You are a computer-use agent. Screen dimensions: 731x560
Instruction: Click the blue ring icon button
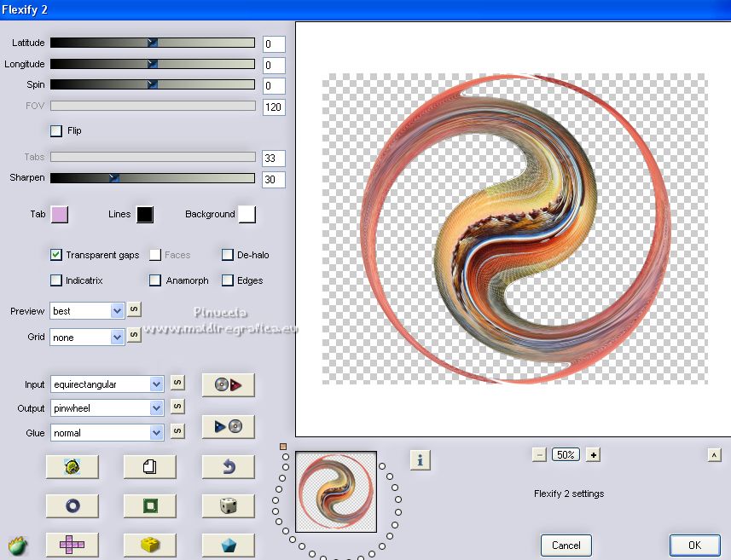pyautogui.click(x=73, y=506)
